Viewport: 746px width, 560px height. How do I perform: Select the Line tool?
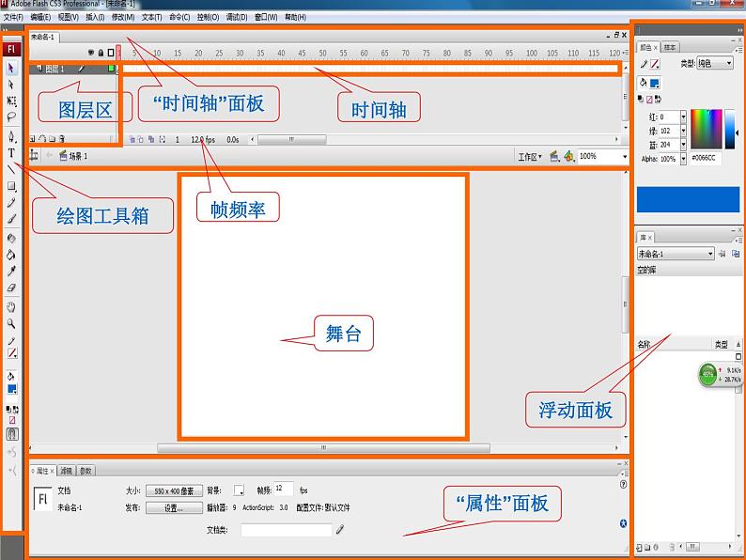tap(11, 169)
